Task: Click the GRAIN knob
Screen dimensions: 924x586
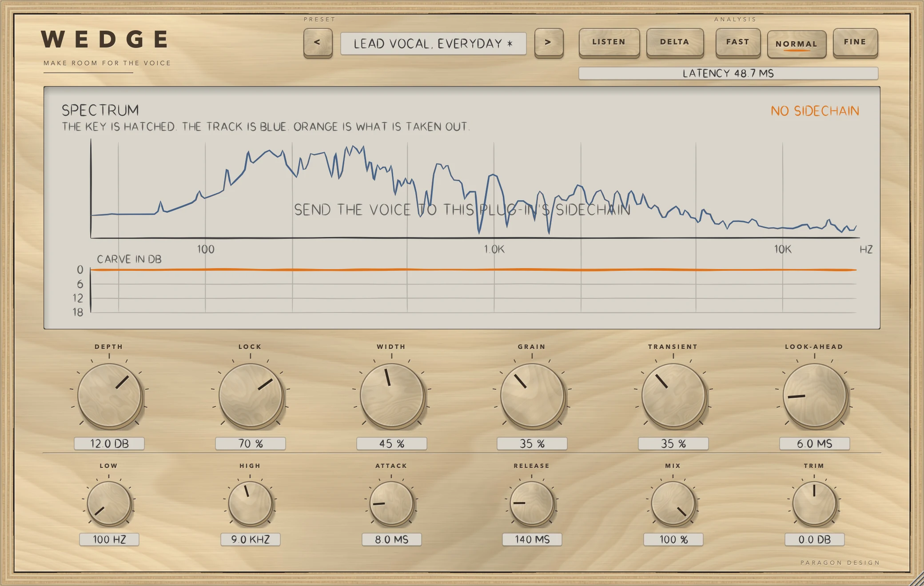Action: (532, 396)
